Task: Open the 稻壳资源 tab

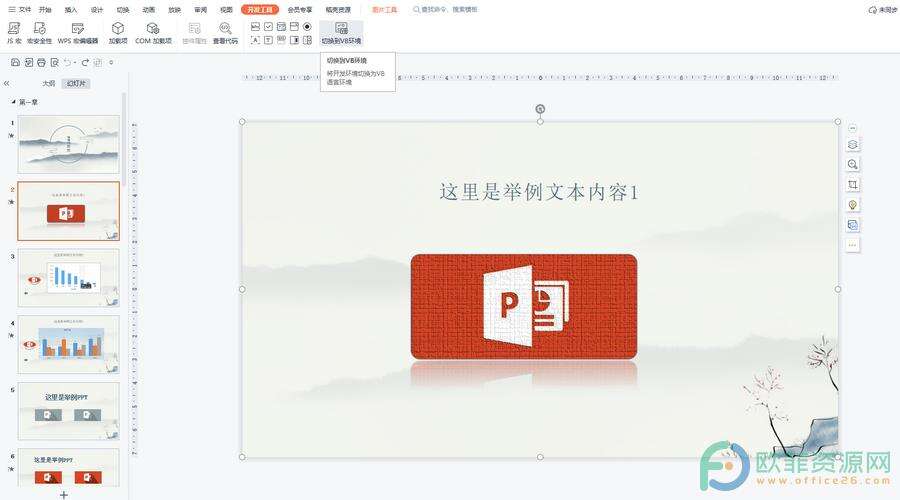Action: coord(338,10)
